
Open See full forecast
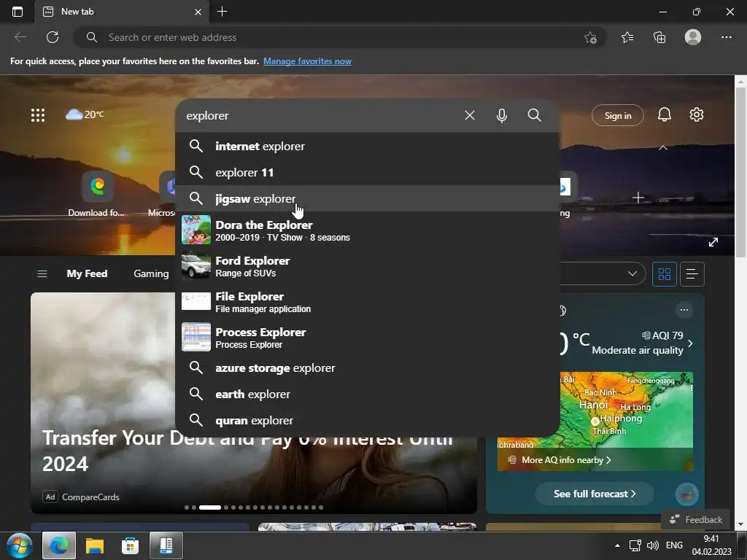click(595, 494)
